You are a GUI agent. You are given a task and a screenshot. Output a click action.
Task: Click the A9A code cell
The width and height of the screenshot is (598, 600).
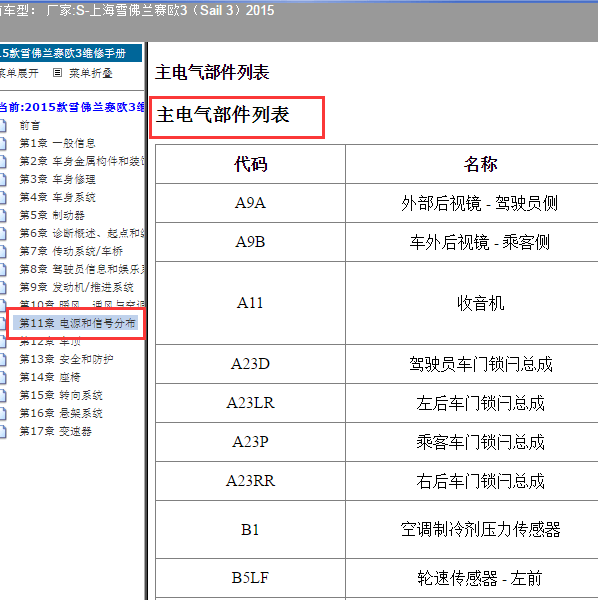(251, 203)
